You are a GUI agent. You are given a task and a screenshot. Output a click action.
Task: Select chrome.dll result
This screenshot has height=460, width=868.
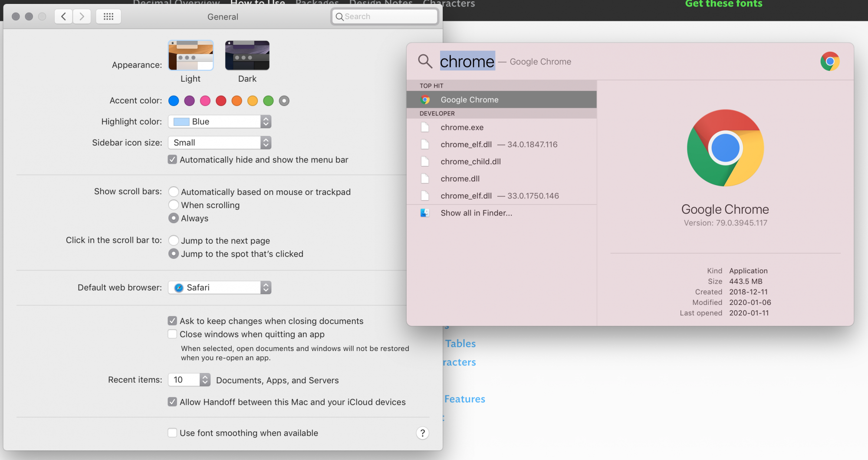click(501, 179)
